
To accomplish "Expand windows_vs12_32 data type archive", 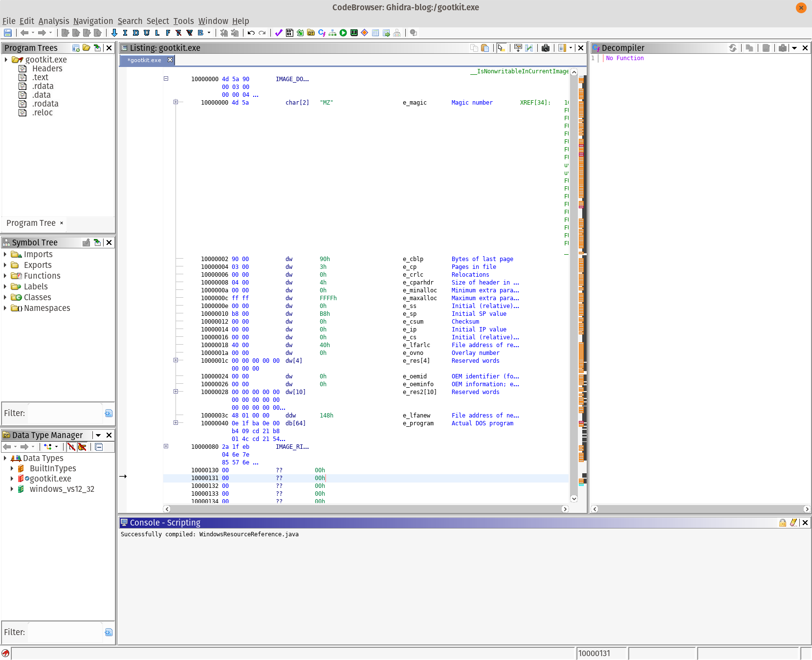I will (x=12, y=489).
